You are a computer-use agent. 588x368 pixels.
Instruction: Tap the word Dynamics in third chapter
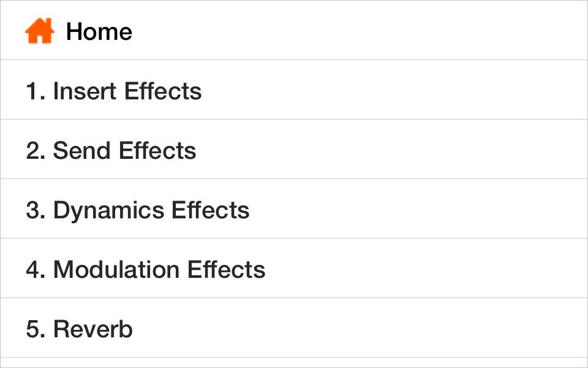coord(108,210)
